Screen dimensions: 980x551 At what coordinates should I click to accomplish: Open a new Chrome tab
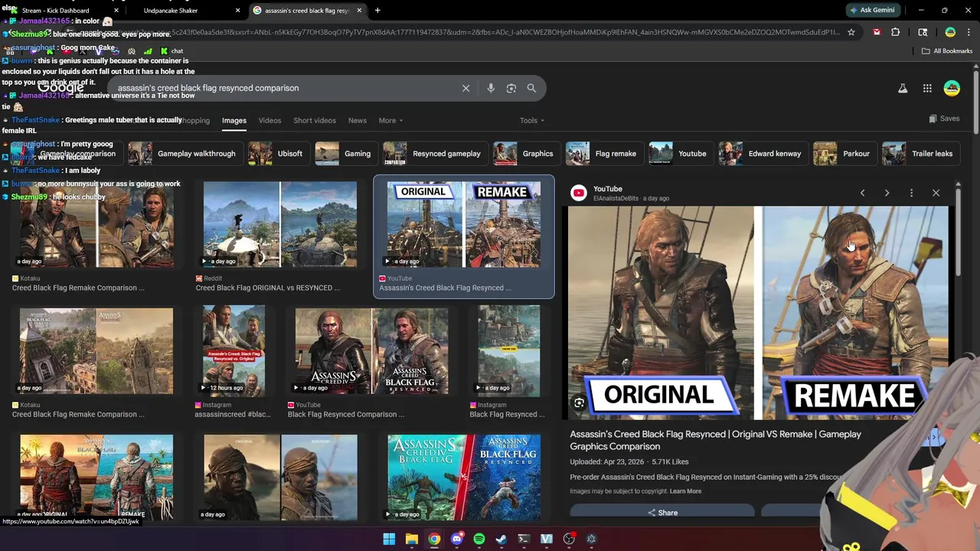[377, 11]
